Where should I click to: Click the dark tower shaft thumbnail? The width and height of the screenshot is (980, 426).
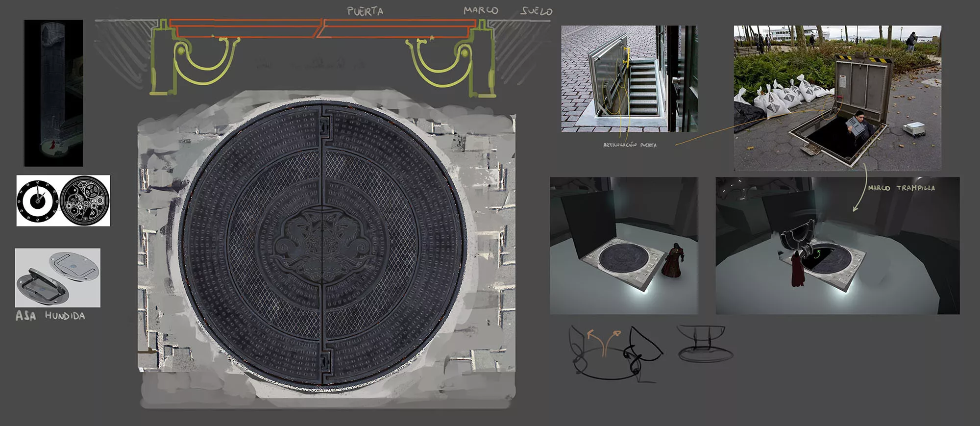click(53, 93)
